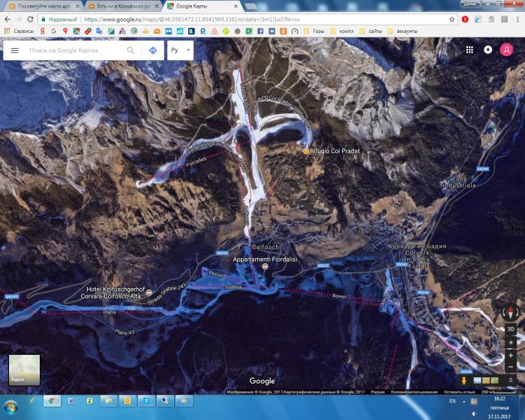Open the Airbnb bookmark icon
This screenshot has height=420, width=525.
[214, 31]
